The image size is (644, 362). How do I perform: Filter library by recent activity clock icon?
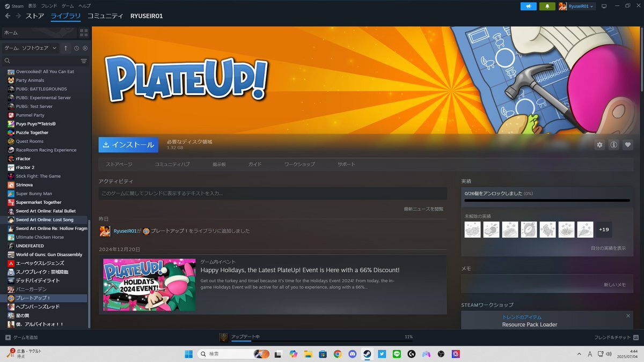77,48
